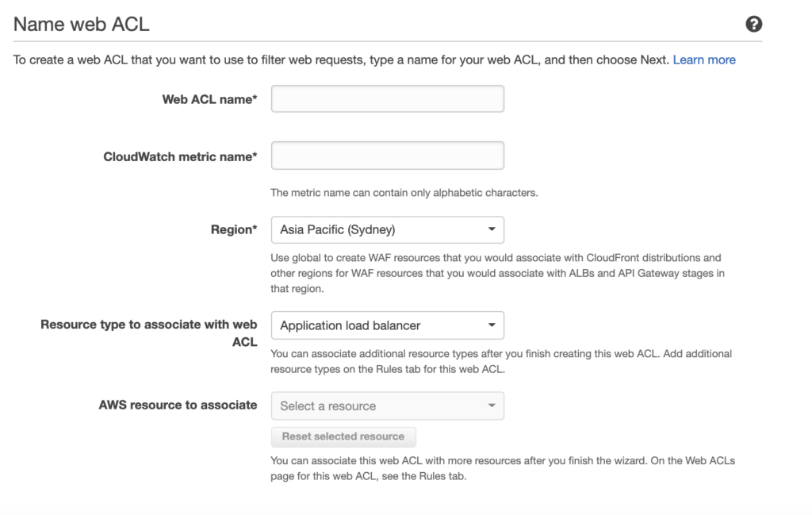Click the caret arrow beside Application load balancer
The height and width of the screenshot is (515, 812).
click(492, 325)
